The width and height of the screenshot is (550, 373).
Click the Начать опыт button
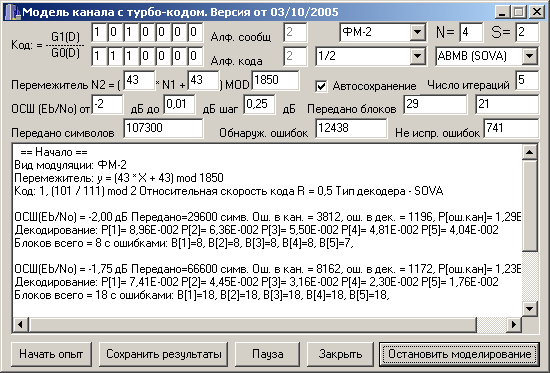pyautogui.click(x=51, y=354)
